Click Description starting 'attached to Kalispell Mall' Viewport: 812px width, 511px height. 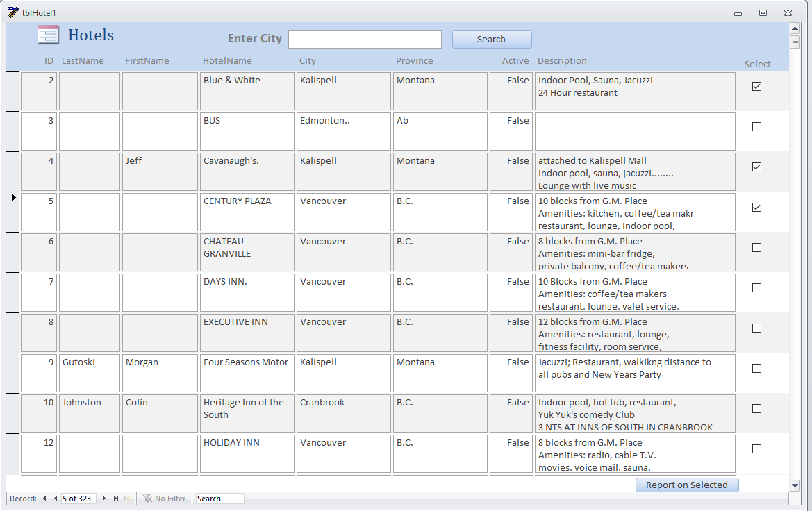point(635,172)
